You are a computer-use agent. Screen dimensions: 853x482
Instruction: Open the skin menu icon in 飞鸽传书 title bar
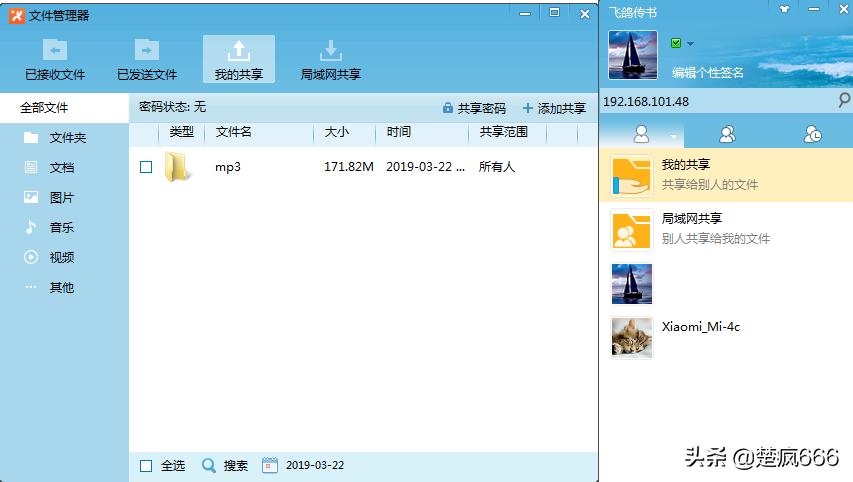click(784, 9)
